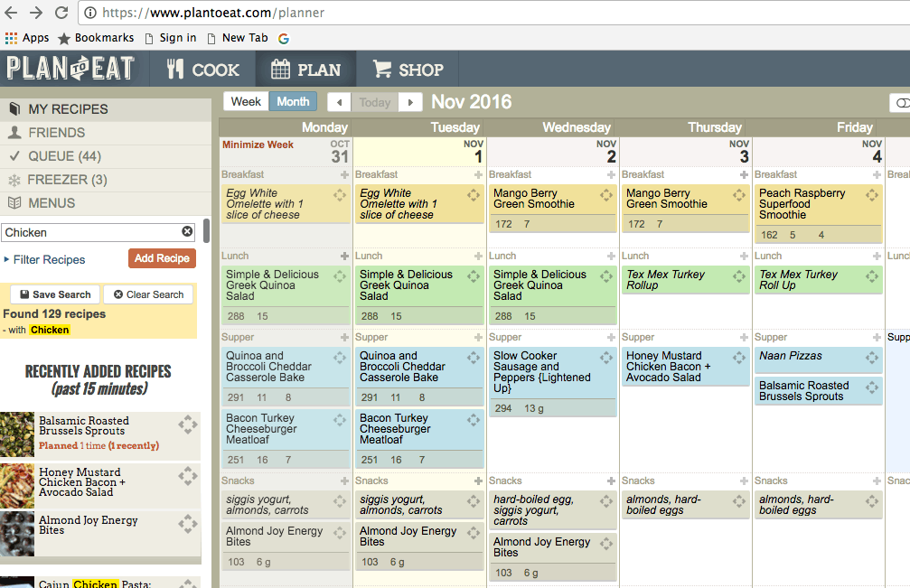The image size is (910, 588).
Task: Clear the Chicken search field with X
Action: point(187,231)
